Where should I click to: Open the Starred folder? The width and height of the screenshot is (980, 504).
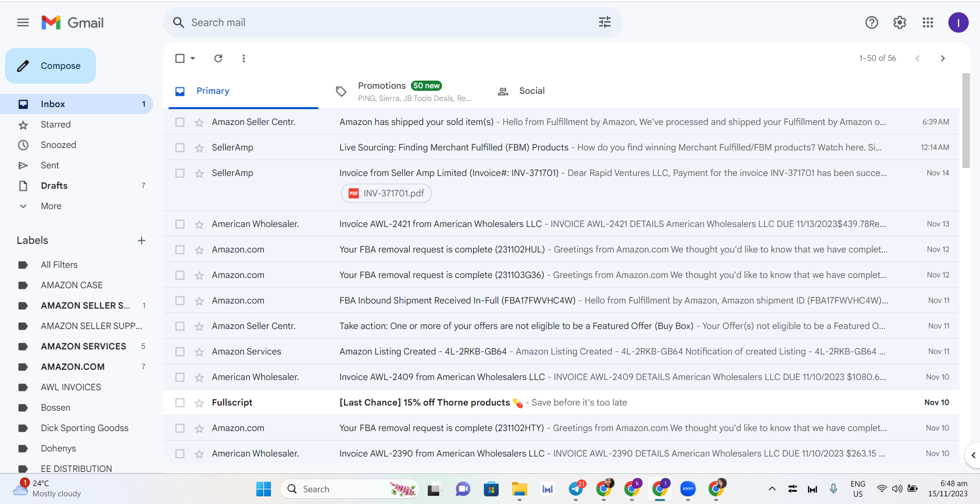pos(77,124)
